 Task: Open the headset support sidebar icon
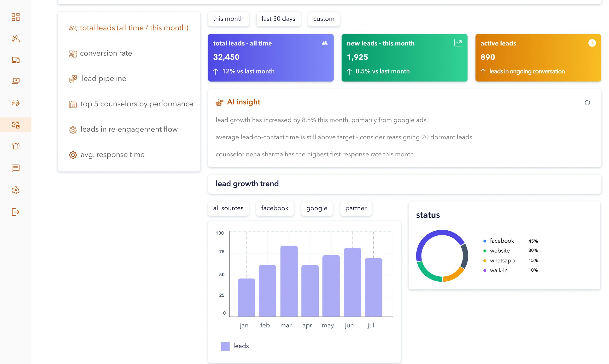16,103
